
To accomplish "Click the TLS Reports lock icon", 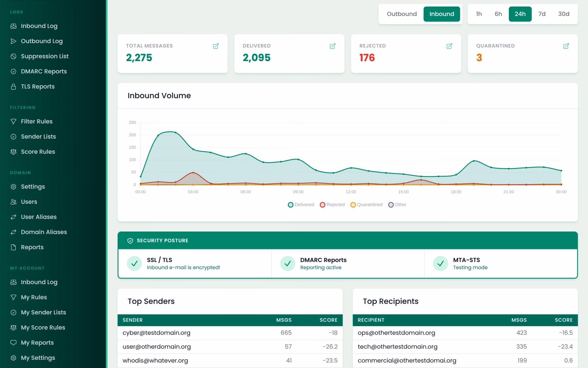I will coord(13,87).
